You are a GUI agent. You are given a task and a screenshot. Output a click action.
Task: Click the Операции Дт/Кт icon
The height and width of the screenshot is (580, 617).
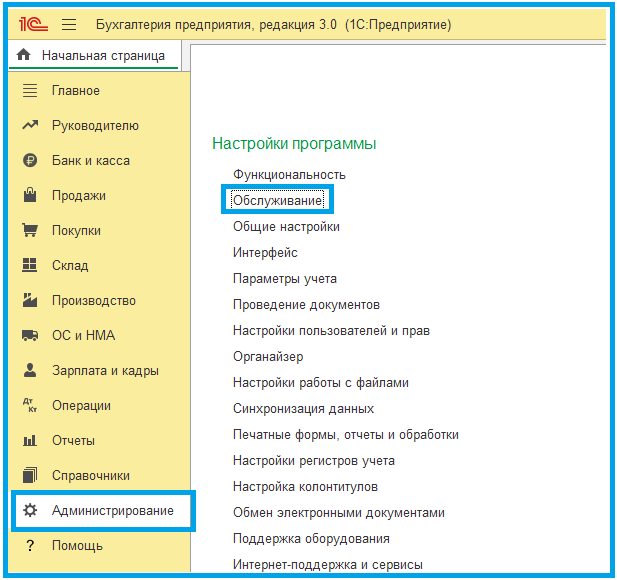pyautogui.click(x=30, y=405)
